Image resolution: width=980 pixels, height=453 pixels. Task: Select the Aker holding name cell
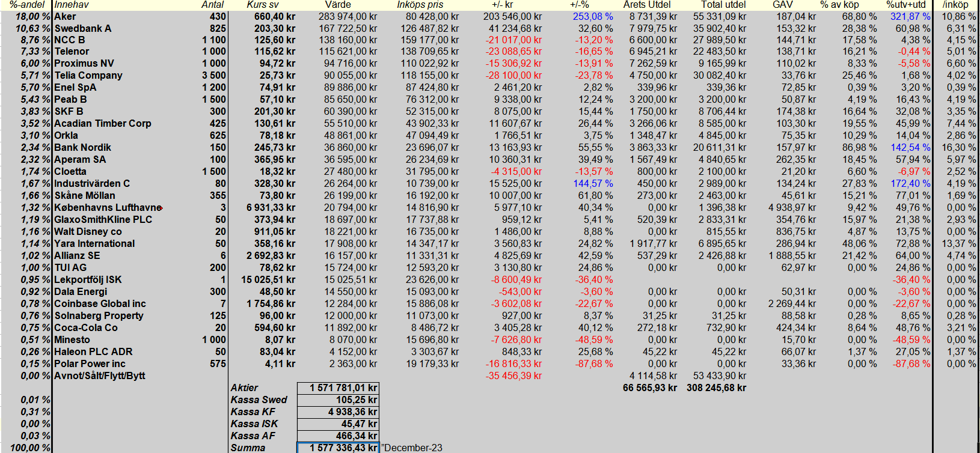coord(65,17)
